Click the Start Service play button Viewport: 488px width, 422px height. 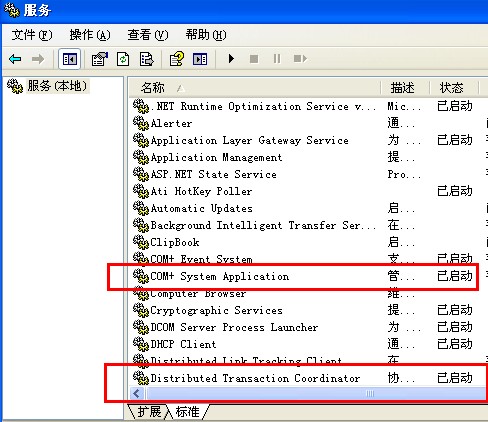[231, 59]
